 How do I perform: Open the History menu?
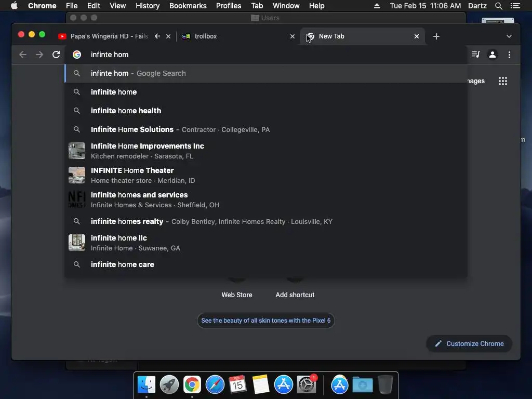point(148,6)
